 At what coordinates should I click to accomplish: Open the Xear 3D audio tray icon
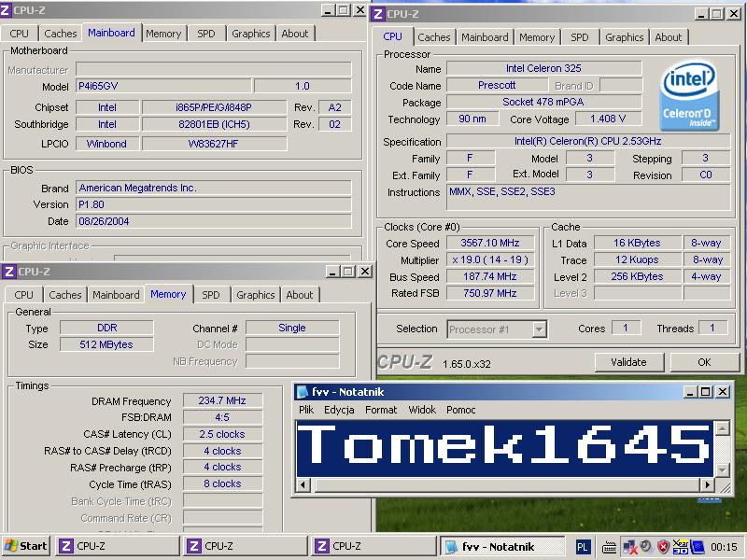680,547
